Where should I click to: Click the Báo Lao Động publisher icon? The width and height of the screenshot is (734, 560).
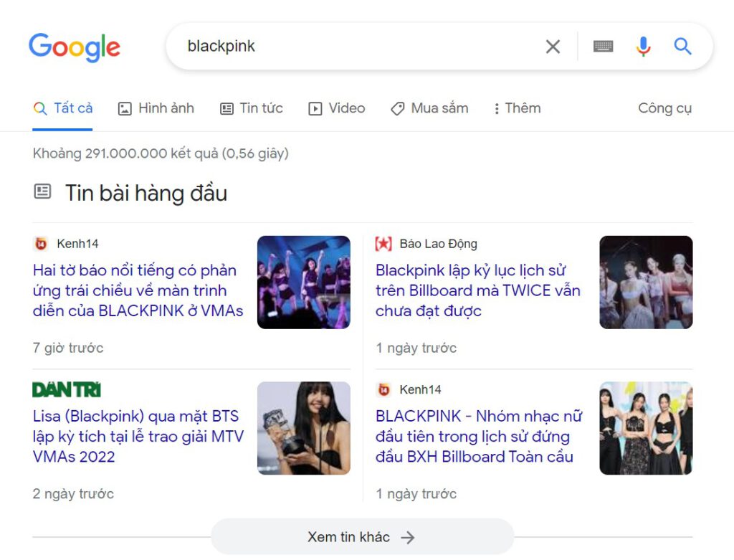click(383, 243)
